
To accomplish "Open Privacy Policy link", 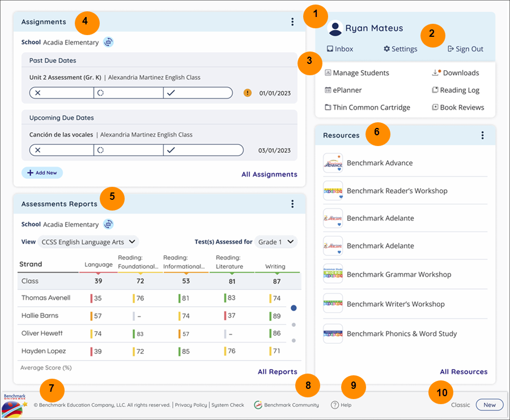I will pyautogui.click(x=191, y=405).
